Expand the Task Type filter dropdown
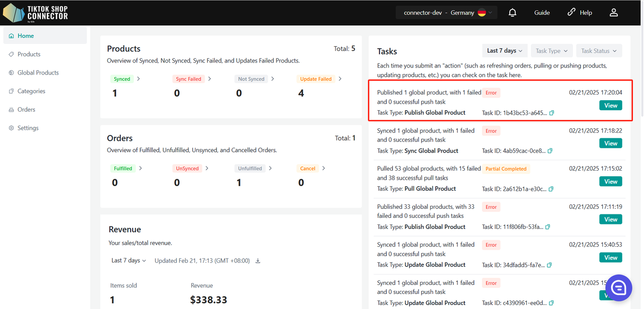644x309 pixels. coord(551,51)
